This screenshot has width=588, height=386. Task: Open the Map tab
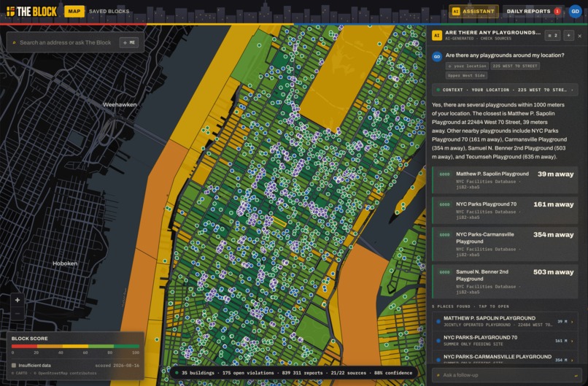[74, 11]
